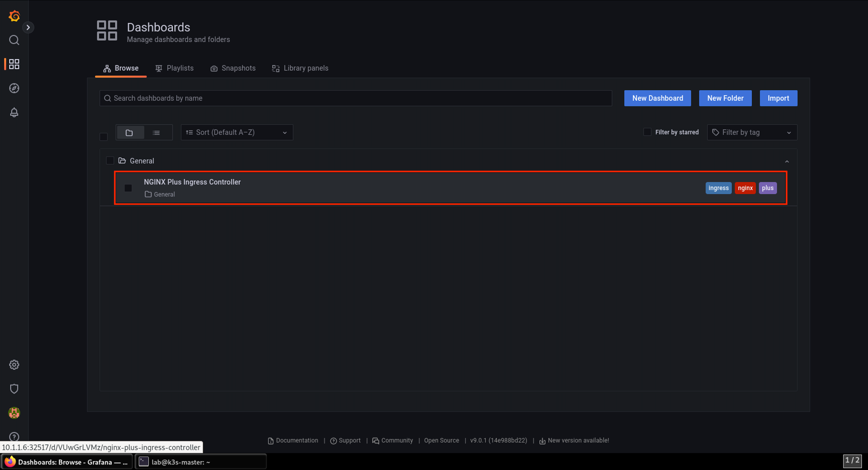
Task: Open the Explore compass icon
Action: (14, 88)
